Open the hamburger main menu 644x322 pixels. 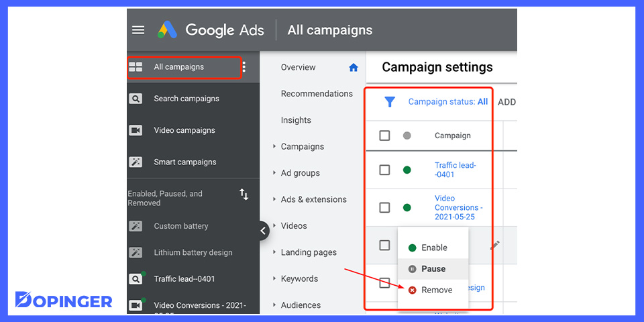click(138, 30)
